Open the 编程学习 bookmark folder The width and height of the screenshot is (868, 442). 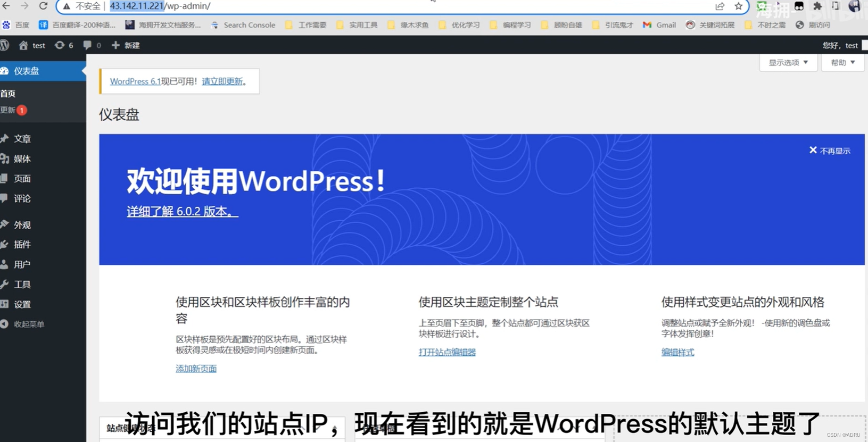510,25
